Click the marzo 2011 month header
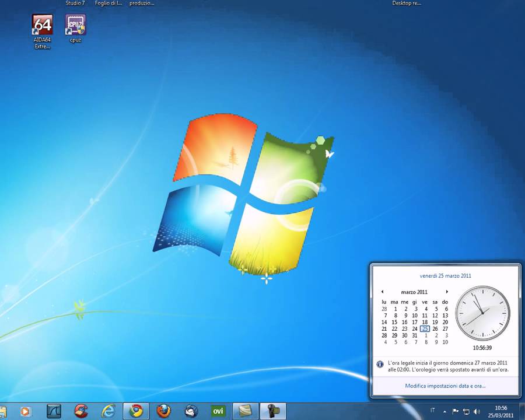 (414, 292)
